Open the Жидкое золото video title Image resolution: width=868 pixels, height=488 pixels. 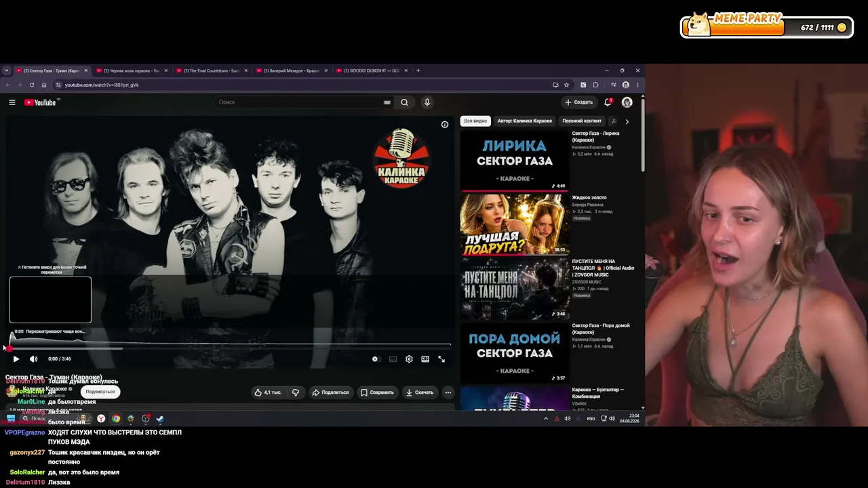[589, 198]
